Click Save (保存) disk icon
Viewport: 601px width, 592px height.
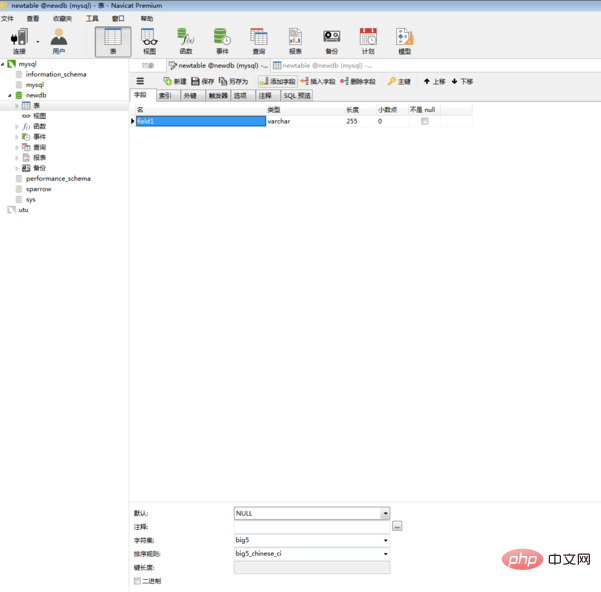pos(202,81)
